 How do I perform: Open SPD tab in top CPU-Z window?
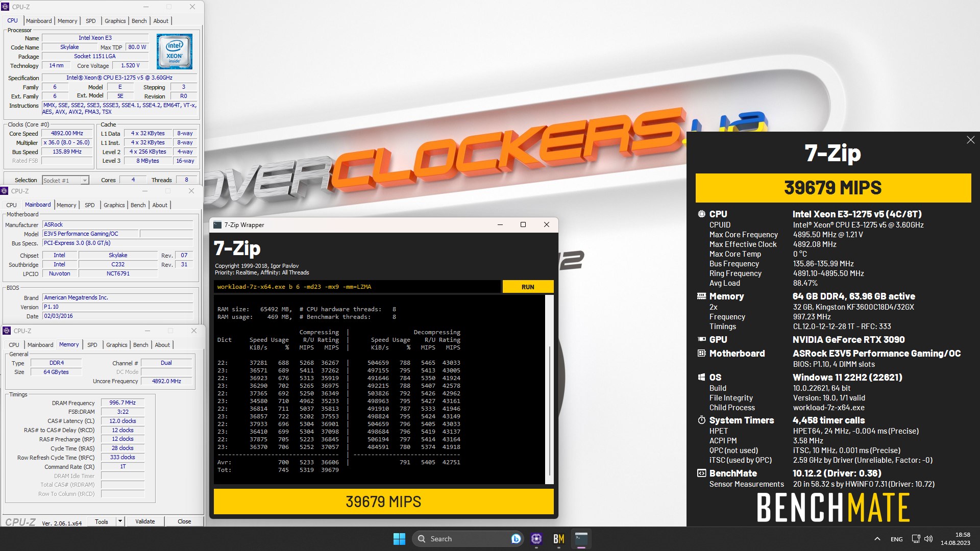tap(91, 21)
